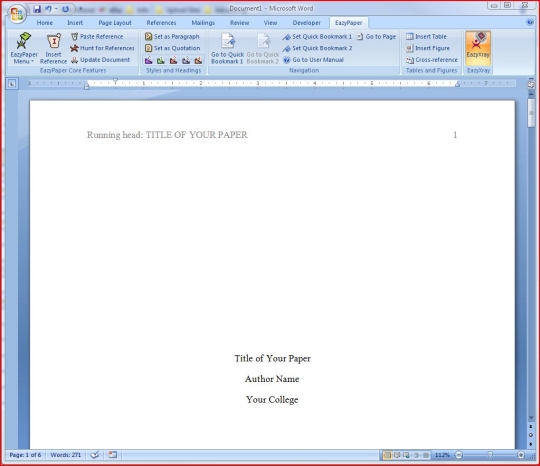Switch to the Home ribbon tab
Screen dimensions: 540x466
click(45, 23)
